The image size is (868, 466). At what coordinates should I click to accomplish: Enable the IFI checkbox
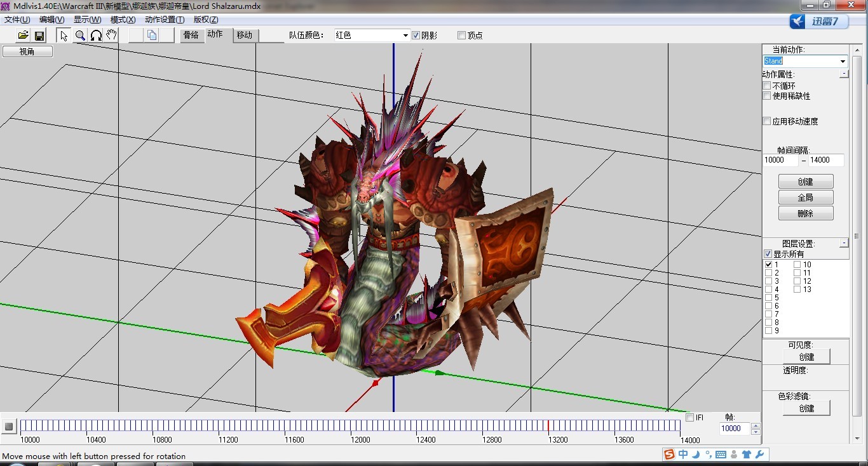tap(690, 418)
